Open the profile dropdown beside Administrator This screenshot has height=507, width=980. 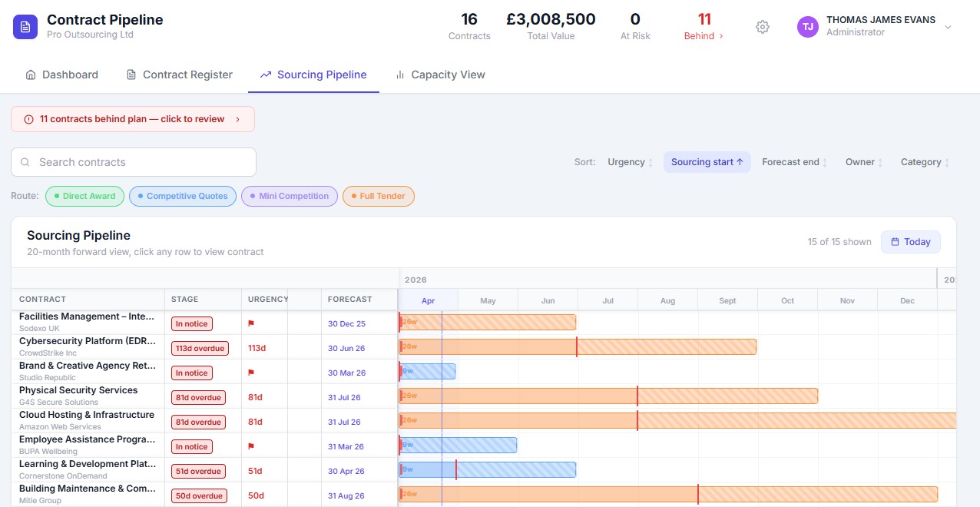[x=949, y=26]
